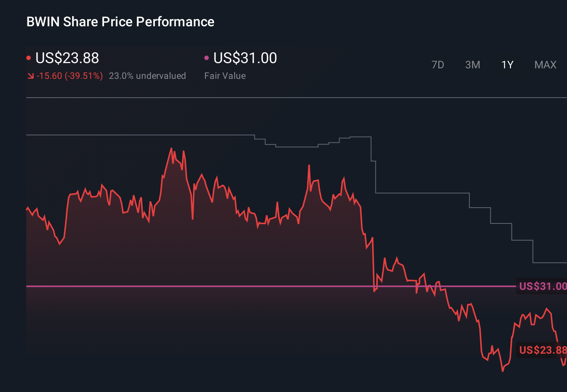Click the 23.0% undervalued label
The image size is (567, 392).
148,75
